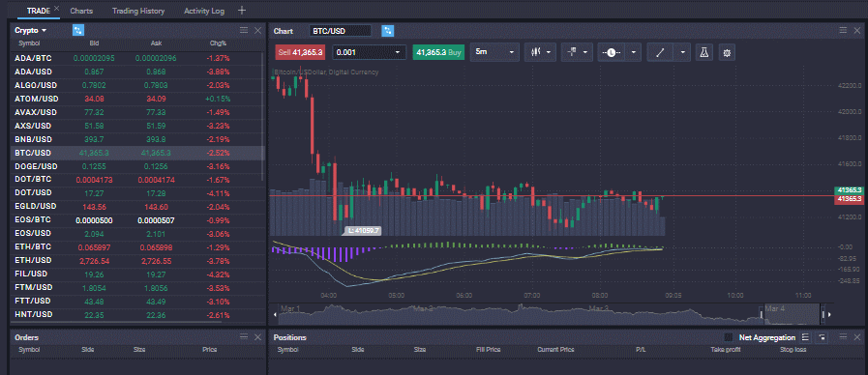Viewport: 868px width, 375px height.
Task: Click the navigator right scroll arrow
Action: click(829, 315)
